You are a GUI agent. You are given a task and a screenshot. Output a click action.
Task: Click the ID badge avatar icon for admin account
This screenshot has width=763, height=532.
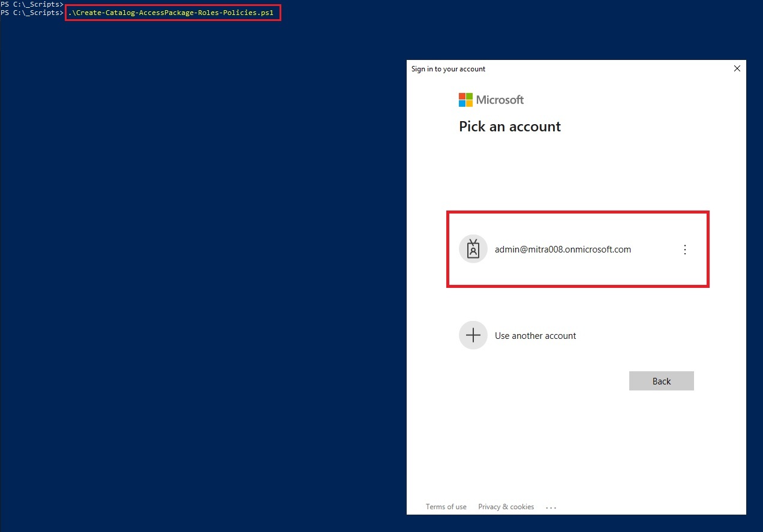coord(473,248)
